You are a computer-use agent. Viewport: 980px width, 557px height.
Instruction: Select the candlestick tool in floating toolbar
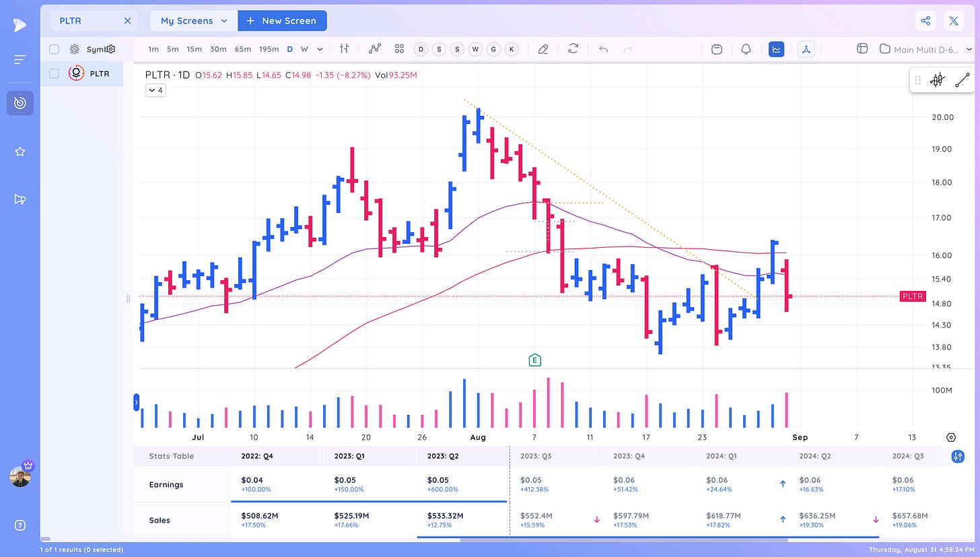coord(937,80)
